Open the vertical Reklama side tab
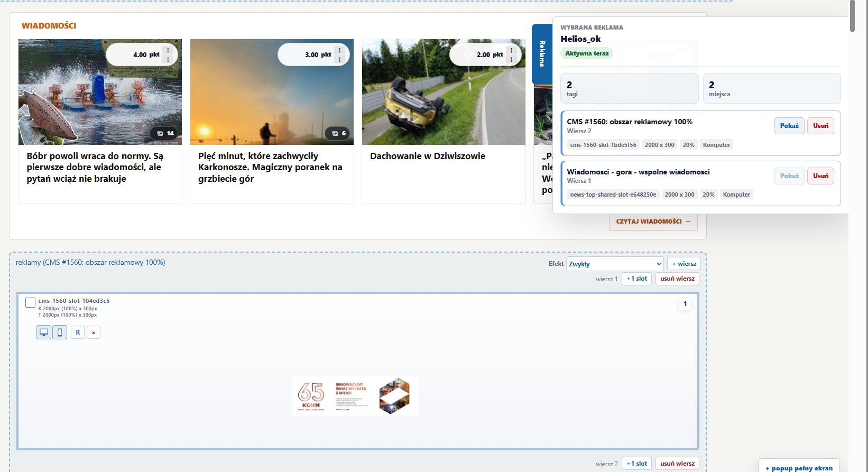Screen dimensions: 868x472 (542, 54)
